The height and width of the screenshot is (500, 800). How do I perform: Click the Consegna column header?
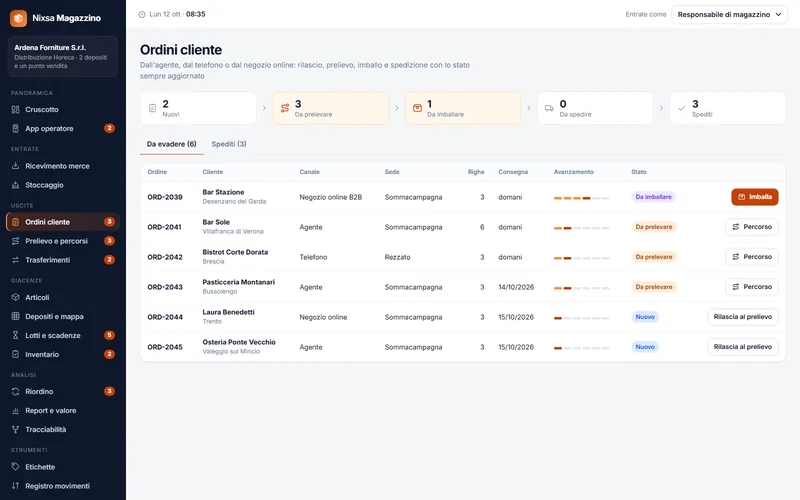click(x=513, y=172)
